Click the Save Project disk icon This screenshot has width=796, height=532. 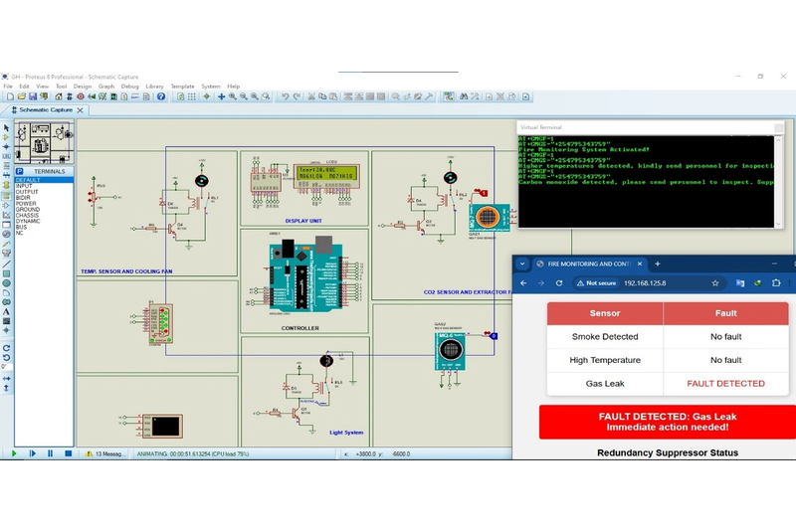pyautogui.click(x=33, y=96)
